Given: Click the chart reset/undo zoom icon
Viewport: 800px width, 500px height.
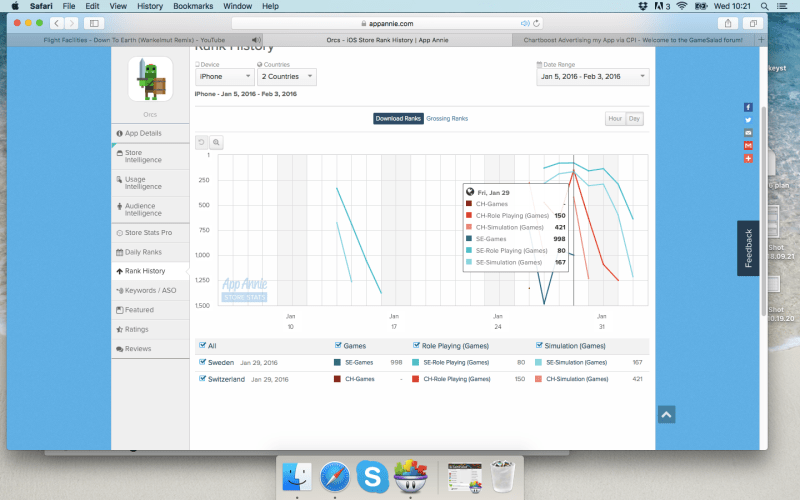Looking at the screenshot, I should (202, 142).
